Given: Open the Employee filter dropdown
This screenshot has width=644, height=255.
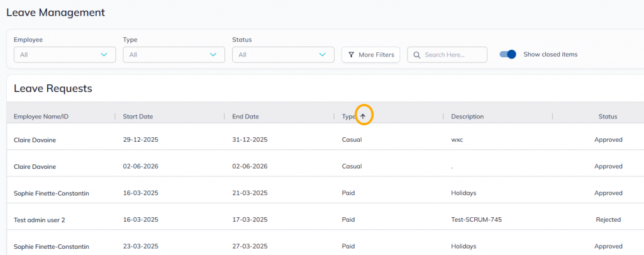Looking at the screenshot, I should (65, 55).
